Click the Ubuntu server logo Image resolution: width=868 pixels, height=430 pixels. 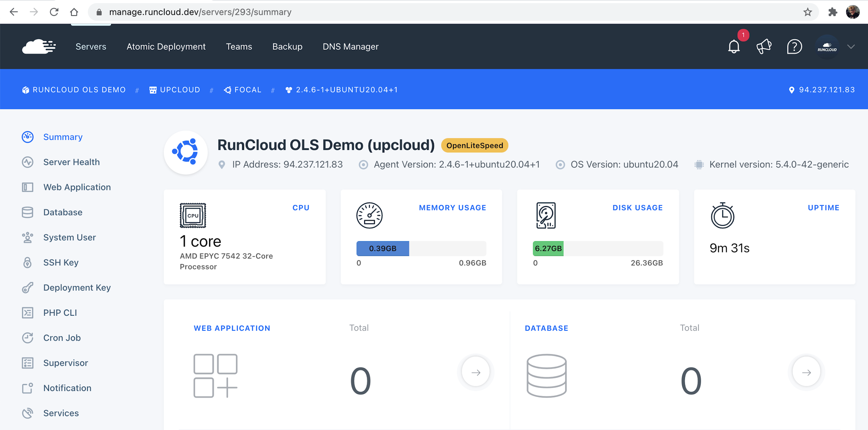pos(186,152)
